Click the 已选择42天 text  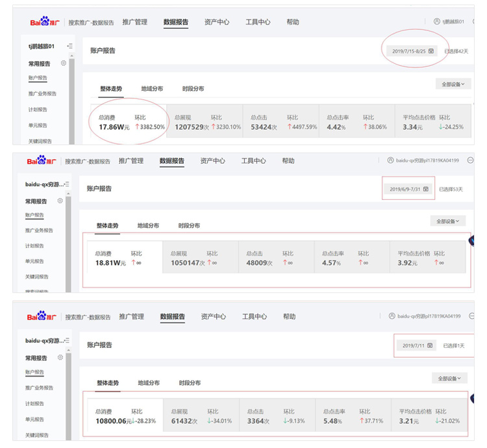456,51
